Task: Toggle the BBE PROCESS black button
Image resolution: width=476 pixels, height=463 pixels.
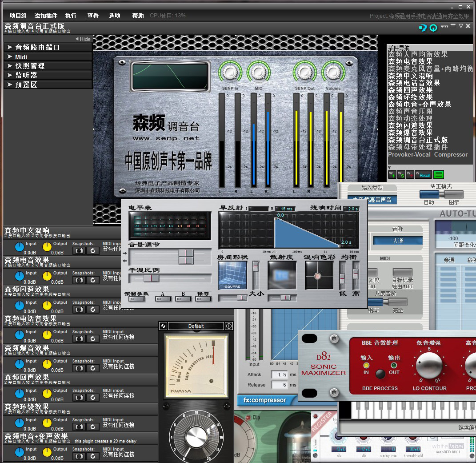Action: click(x=380, y=374)
